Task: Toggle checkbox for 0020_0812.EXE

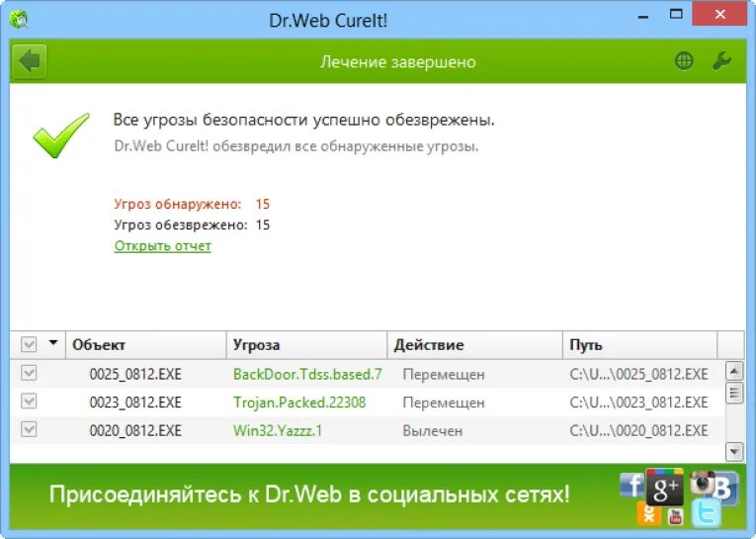Action: tap(29, 429)
